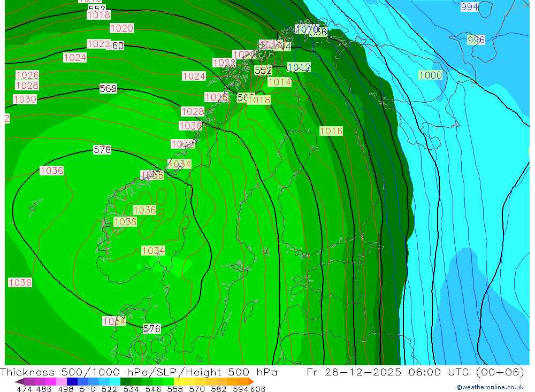The height and width of the screenshot is (392, 535).
Task: Click the blue "996" pressure label
Action: [476, 40]
